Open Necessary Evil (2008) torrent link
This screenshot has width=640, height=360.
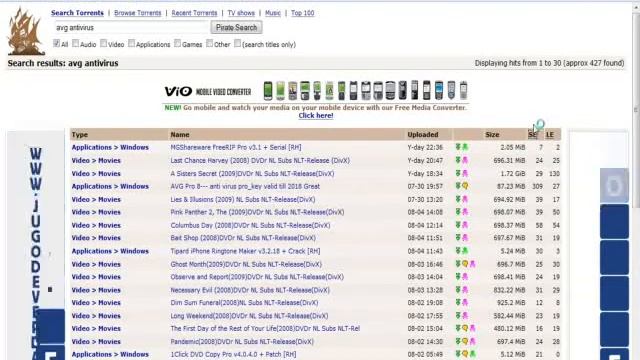(250, 290)
